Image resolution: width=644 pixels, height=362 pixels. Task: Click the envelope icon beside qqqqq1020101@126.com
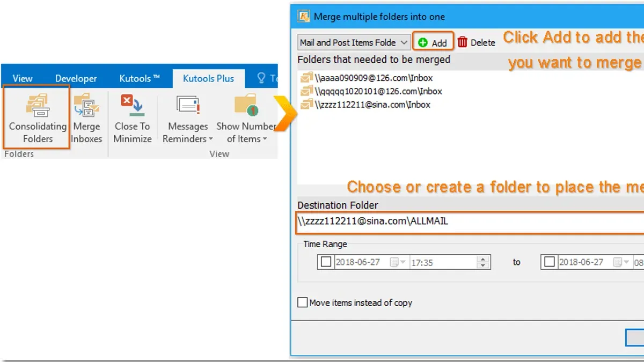point(306,91)
